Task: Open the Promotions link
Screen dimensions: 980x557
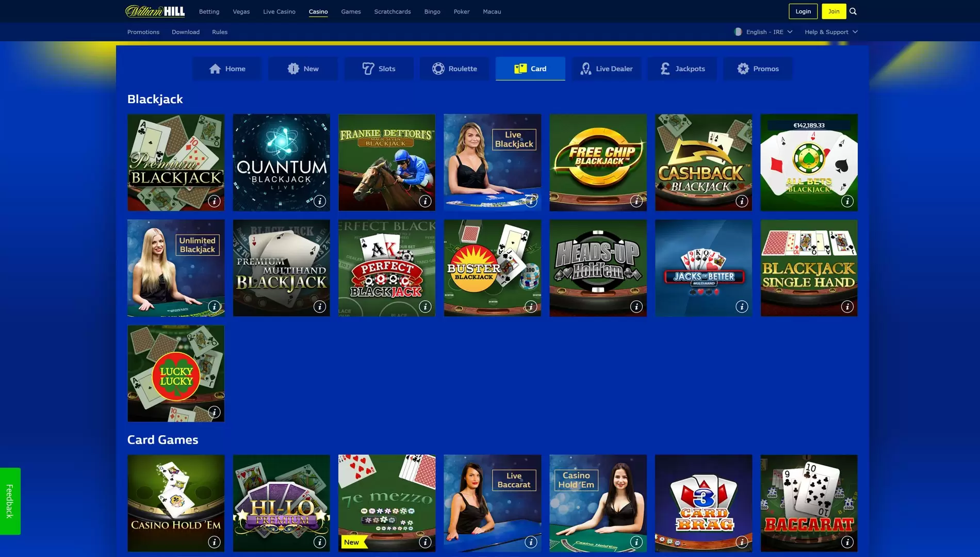Action: coord(143,32)
